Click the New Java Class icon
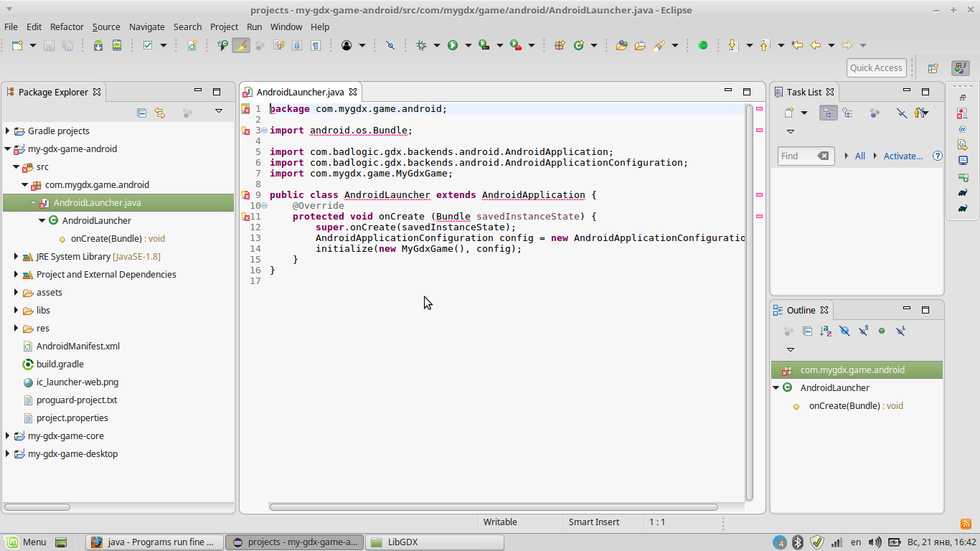Image resolution: width=980 pixels, height=551 pixels. tap(579, 45)
